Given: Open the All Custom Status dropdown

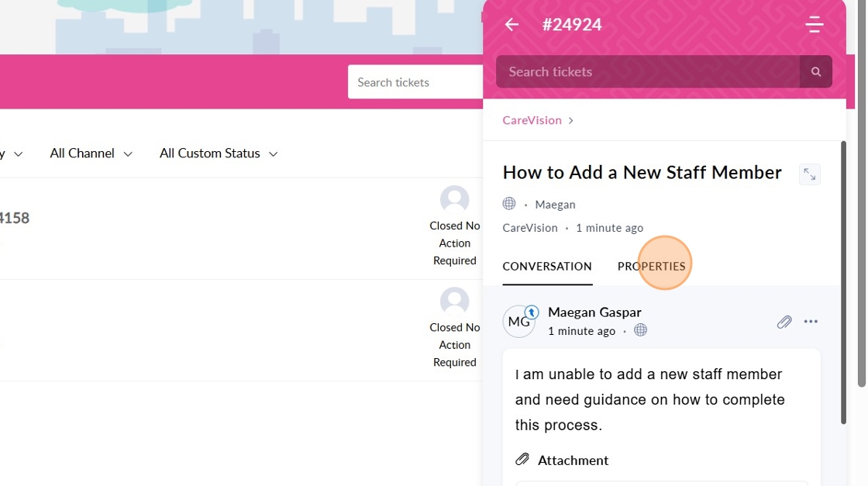Looking at the screenshot, I should tap(219, 153).
